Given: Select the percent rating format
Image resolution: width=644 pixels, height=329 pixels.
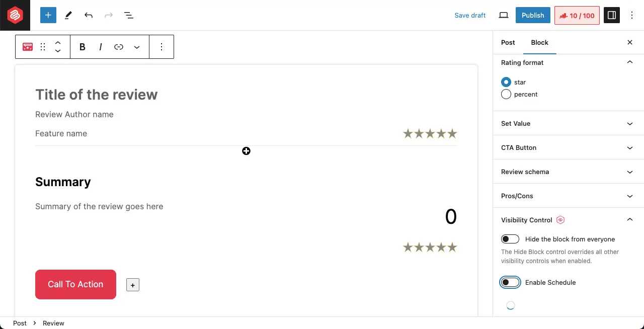Looking at the screenshot, I should [506, 94].
